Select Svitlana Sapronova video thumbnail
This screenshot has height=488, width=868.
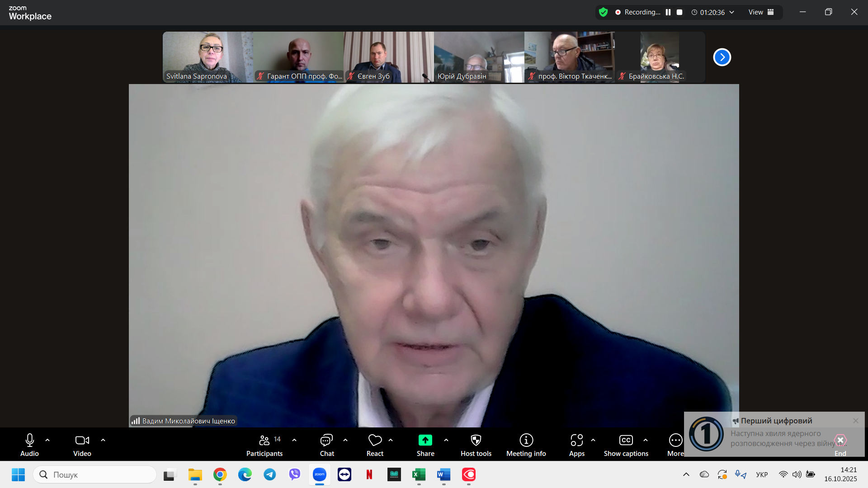[x=208, y=57]
